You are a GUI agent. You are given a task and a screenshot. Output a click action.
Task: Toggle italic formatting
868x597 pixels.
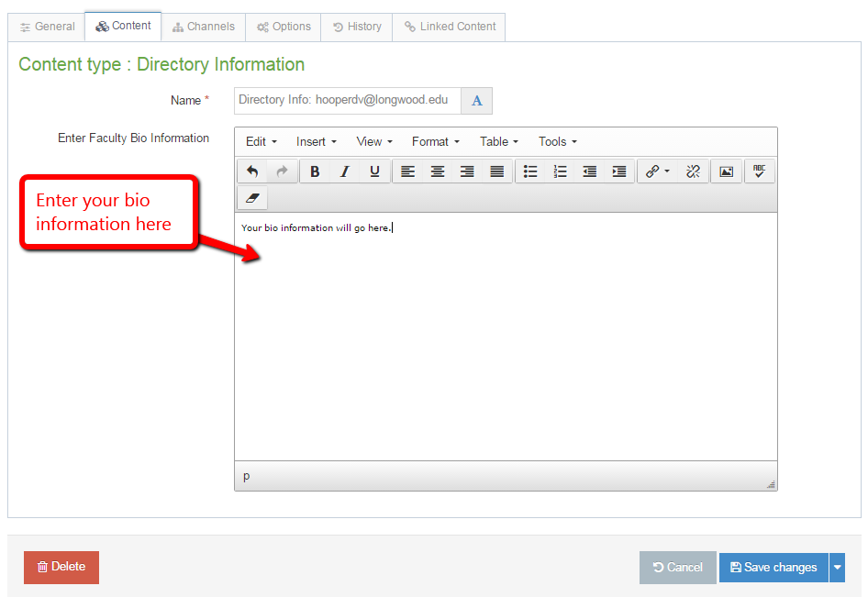345,171
